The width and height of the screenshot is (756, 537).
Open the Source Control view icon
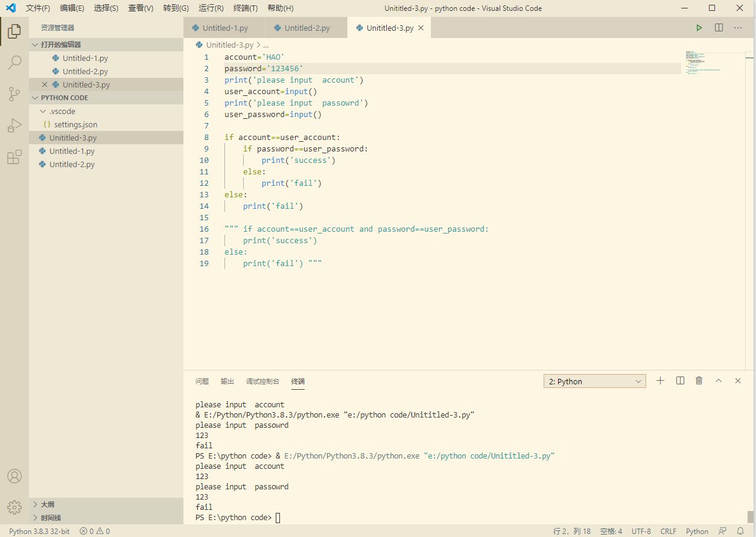pyautogui.click(x=14, y=94)
